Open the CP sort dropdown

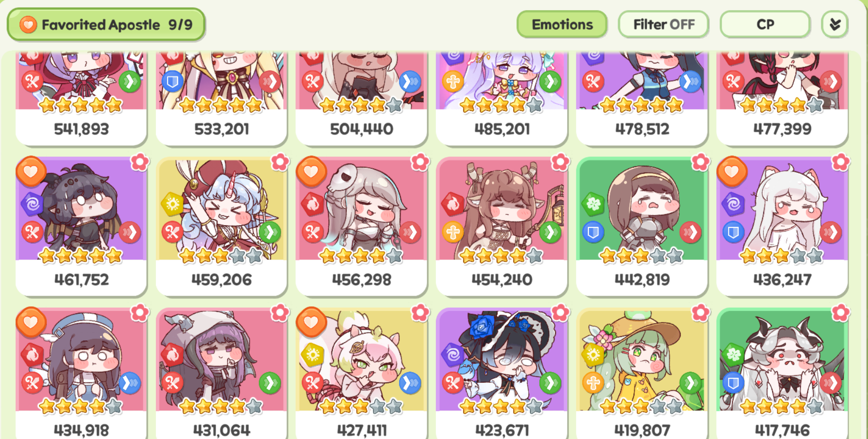[x=765, y=24]
